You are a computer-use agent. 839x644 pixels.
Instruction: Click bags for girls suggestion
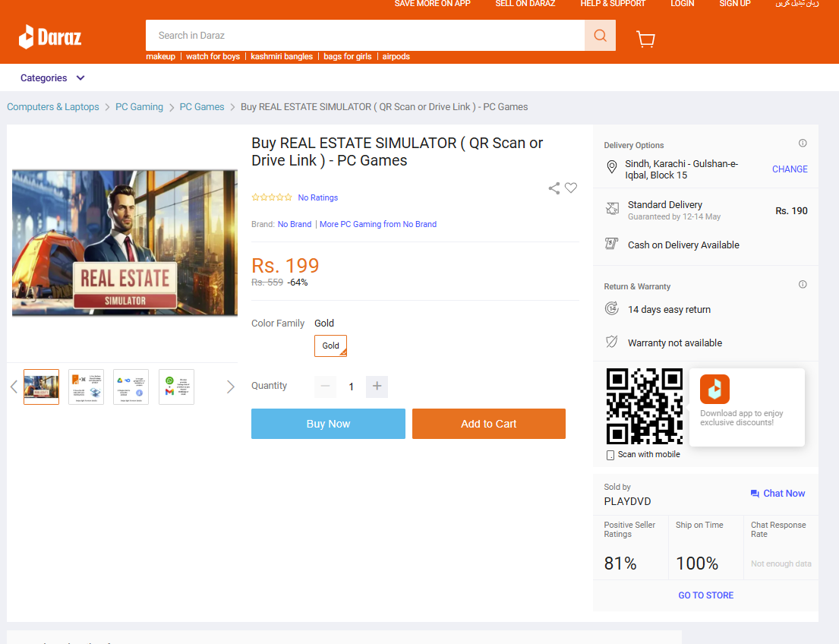tap(347, 57)
